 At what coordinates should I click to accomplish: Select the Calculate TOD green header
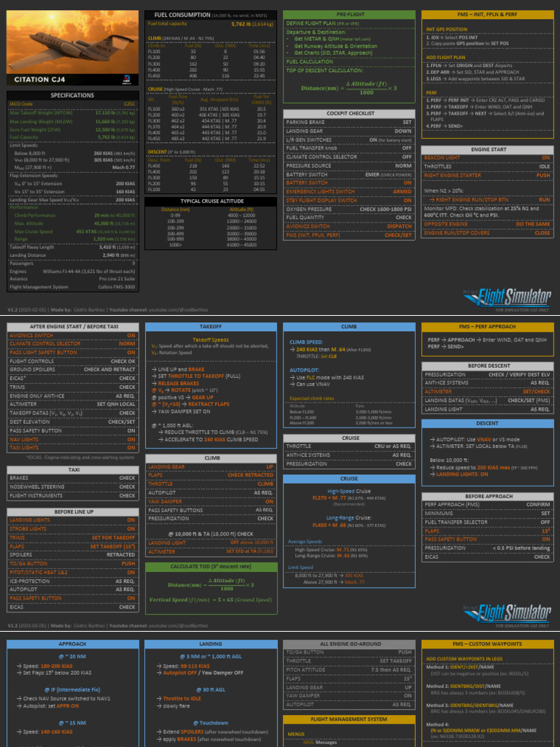click(211, 566)
